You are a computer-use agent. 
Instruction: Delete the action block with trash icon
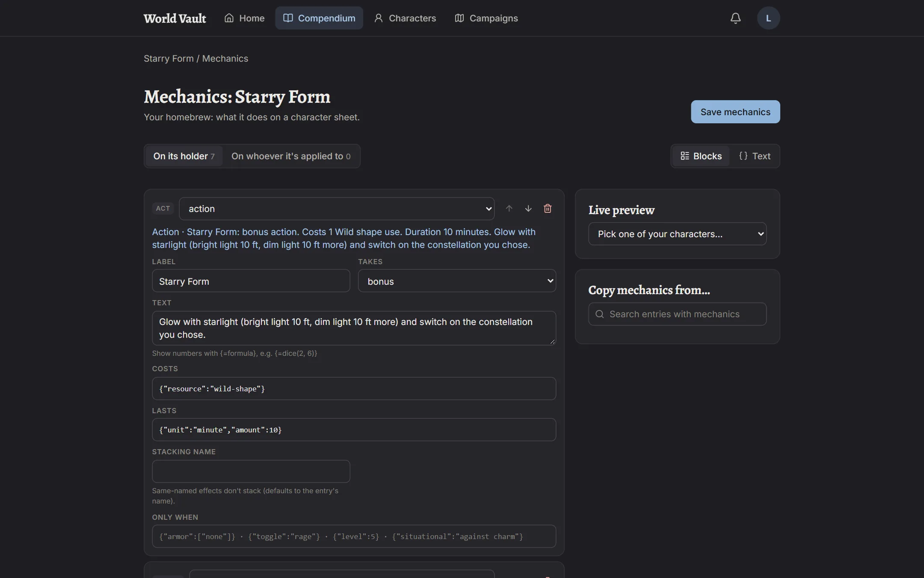point(548,209)
